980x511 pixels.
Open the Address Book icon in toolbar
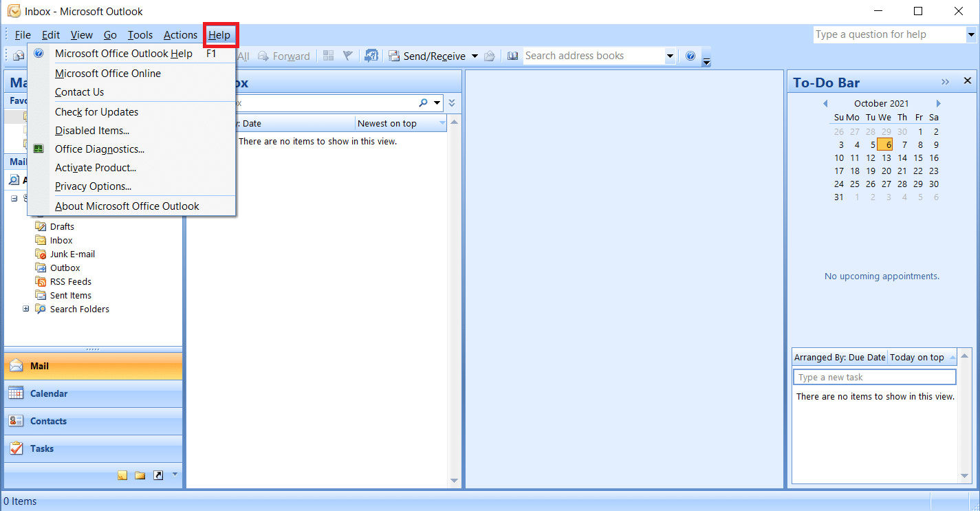click(x=512, y=56)
